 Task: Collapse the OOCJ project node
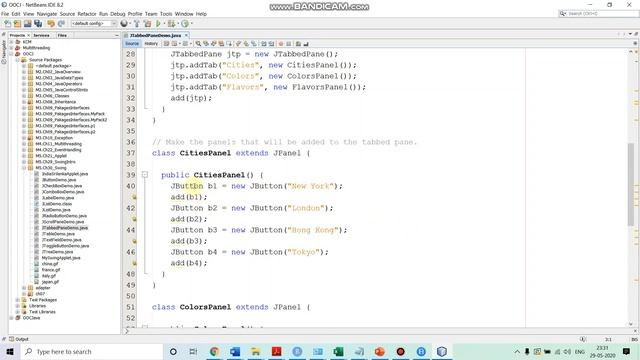[x=11, y=54]
